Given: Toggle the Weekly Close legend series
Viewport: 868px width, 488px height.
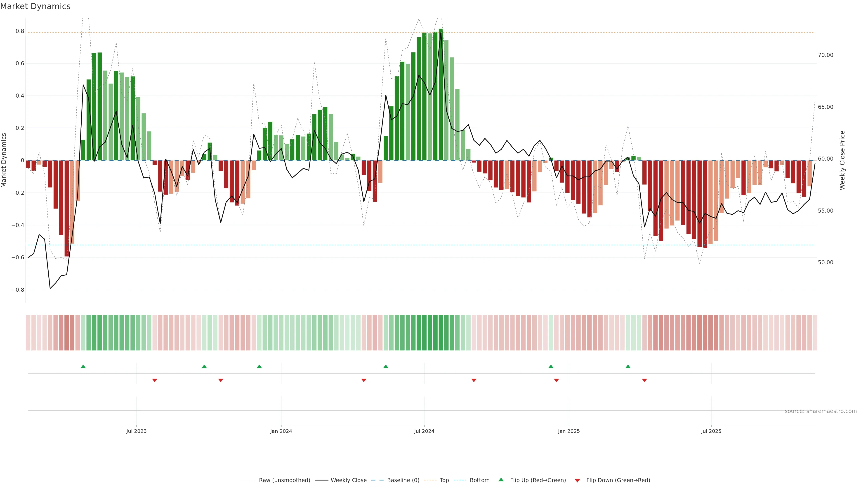Looking at the screenshot, I should 348,480.
